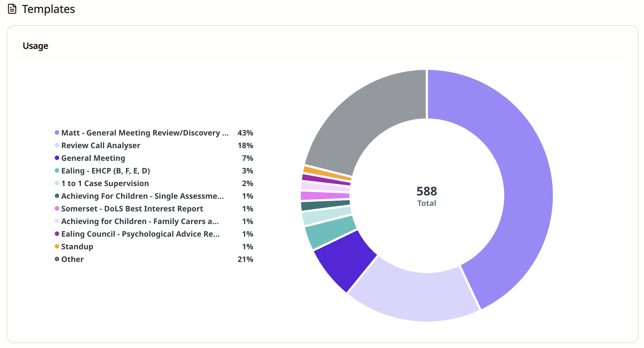Viewport: 644px width, 348px height.
Task: Click the Templates heading text
Action: pos(48,9)
